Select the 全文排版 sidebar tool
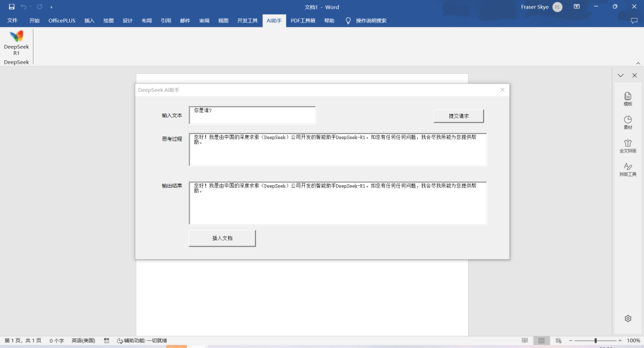 click(x=628, y=147)
